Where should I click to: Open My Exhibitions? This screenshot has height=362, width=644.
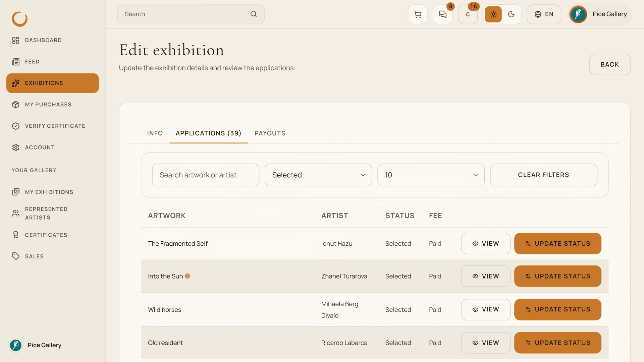[52, 192]
